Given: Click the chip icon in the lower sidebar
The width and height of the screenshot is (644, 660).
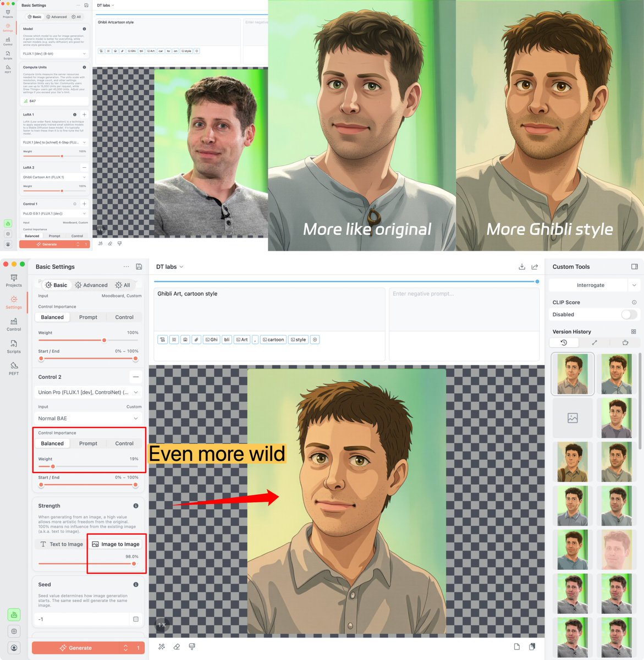Looking at the screenshot, I should point(14,631).
